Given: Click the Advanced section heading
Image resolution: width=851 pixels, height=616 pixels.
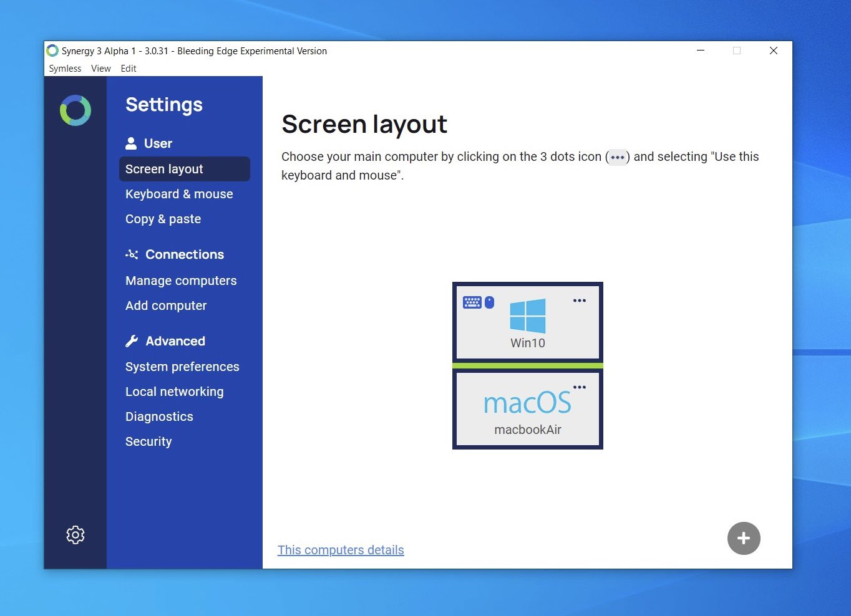Looking at the screenshot, I should pyautogui.click(x=175, y=341).
